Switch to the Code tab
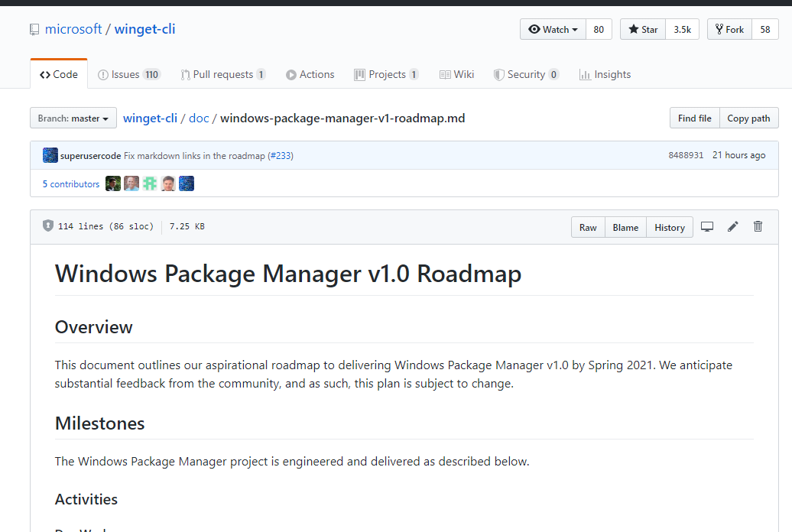792x532 pixels. coord(59,74)
